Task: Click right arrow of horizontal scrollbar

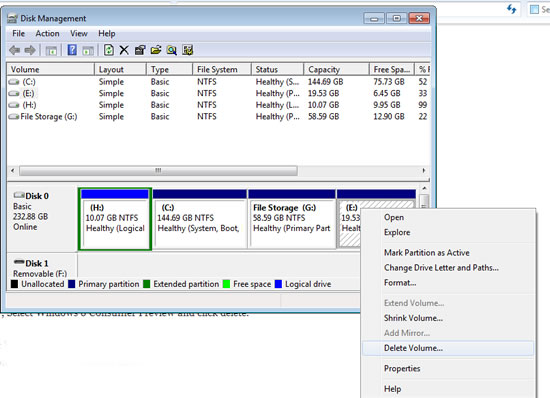Action: [424, 171]
